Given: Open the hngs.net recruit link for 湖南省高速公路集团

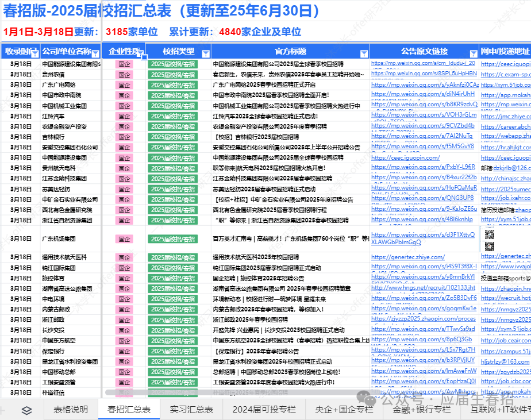Looking at the screenshot, I should tap(424, 288).
